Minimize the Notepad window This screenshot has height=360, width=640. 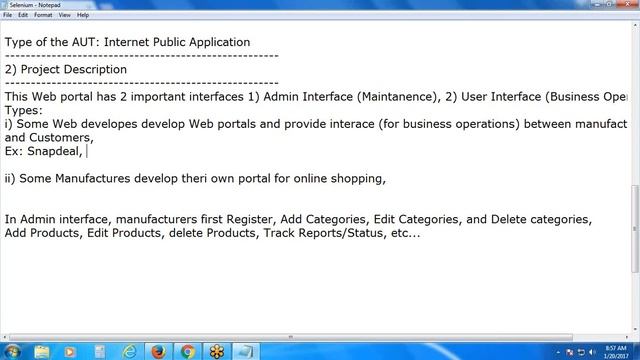tap(597, 4)
